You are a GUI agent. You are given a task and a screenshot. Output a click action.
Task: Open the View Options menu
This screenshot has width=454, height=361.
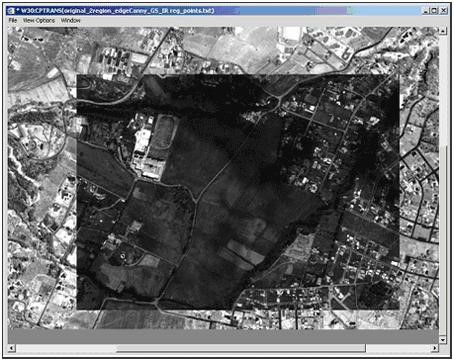click(39, 20)
